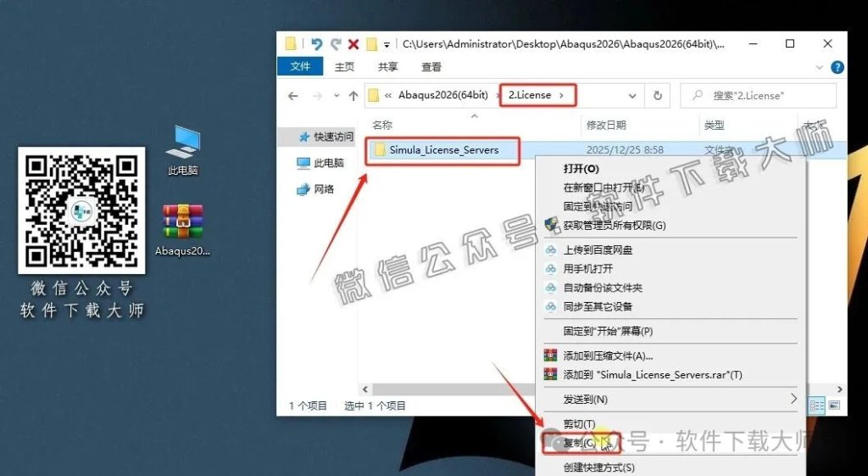
Task: Open the quick access toolbar customize dropdown
Action: pyautogui.click(x=387, y=44)
